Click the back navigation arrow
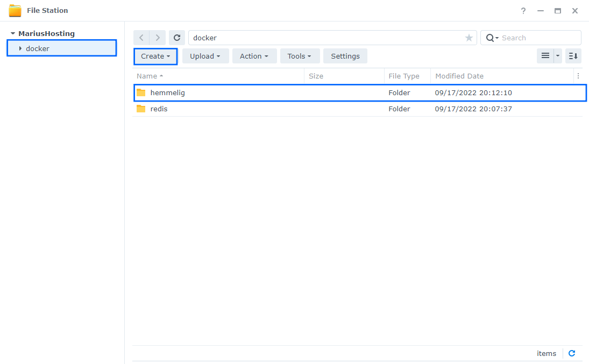The width and height of the screenshot is (589, 364). tap(141, 38)
